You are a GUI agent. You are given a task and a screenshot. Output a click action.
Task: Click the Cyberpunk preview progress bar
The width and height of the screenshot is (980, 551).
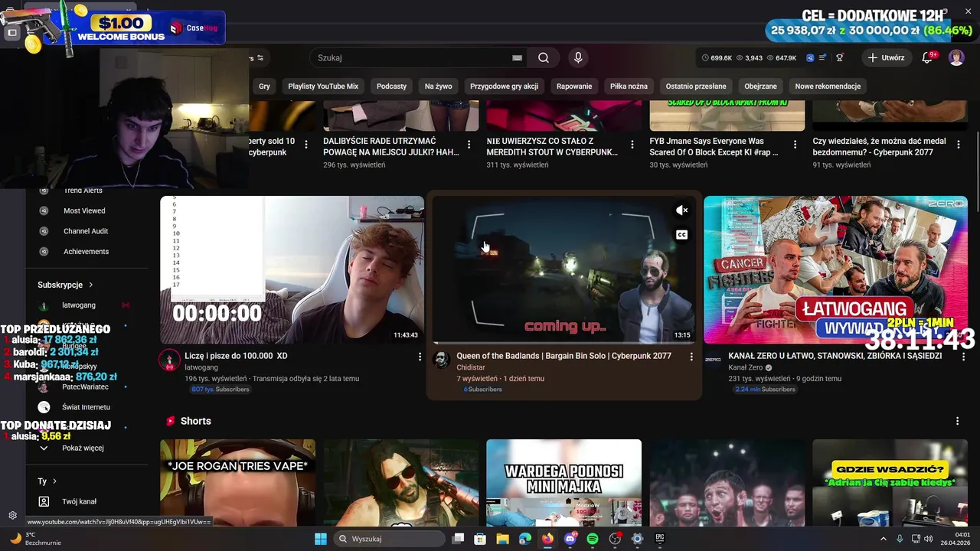(563, 343)
